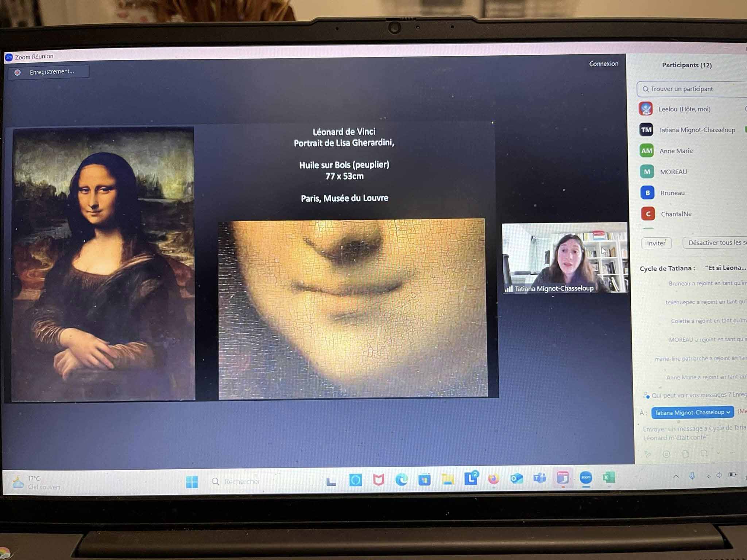The image size is (747, 560).
Task: Expand the hidden system tray icons chevron
Action: click(x=676, y=476)
